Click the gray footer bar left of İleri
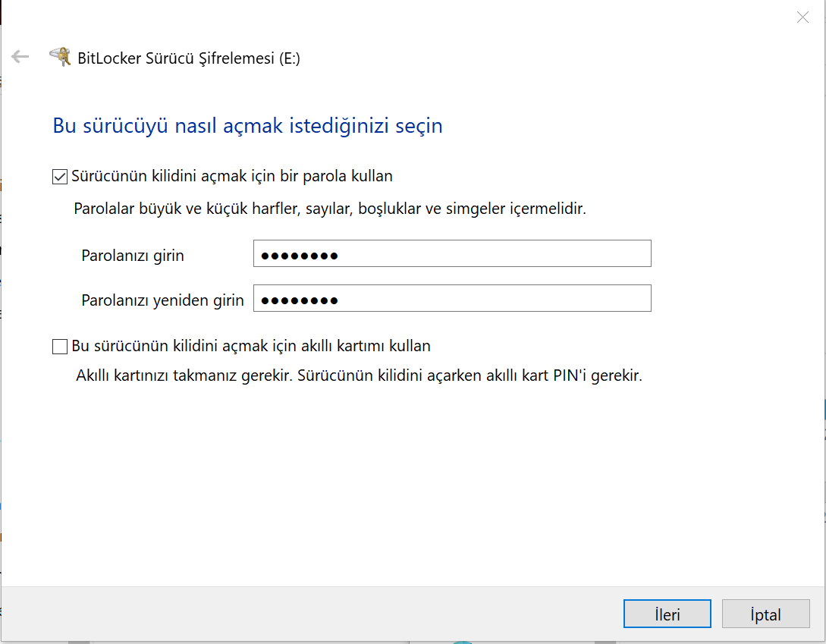Screen dimensions: 826x644 pyautogui.click(x=303, y=614)
